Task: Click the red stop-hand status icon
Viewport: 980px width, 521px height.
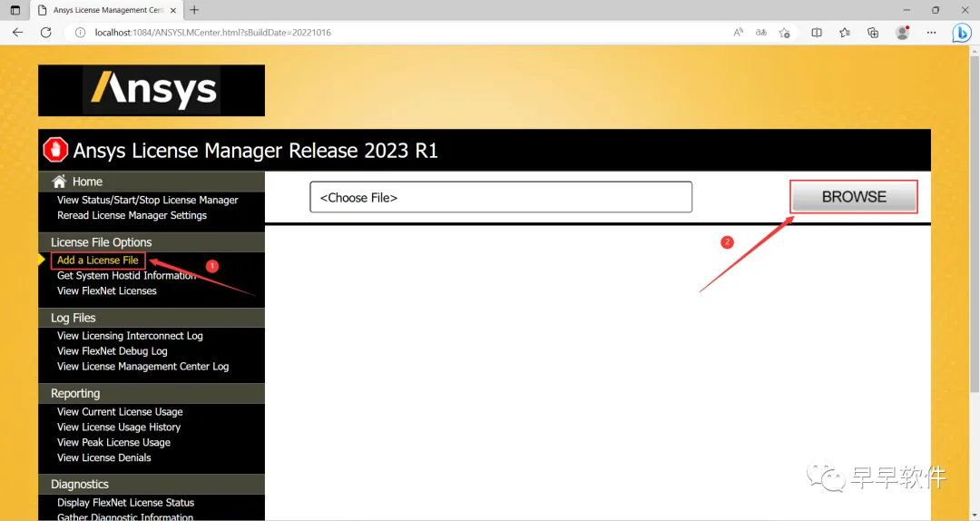Action: tap(55, 150)
